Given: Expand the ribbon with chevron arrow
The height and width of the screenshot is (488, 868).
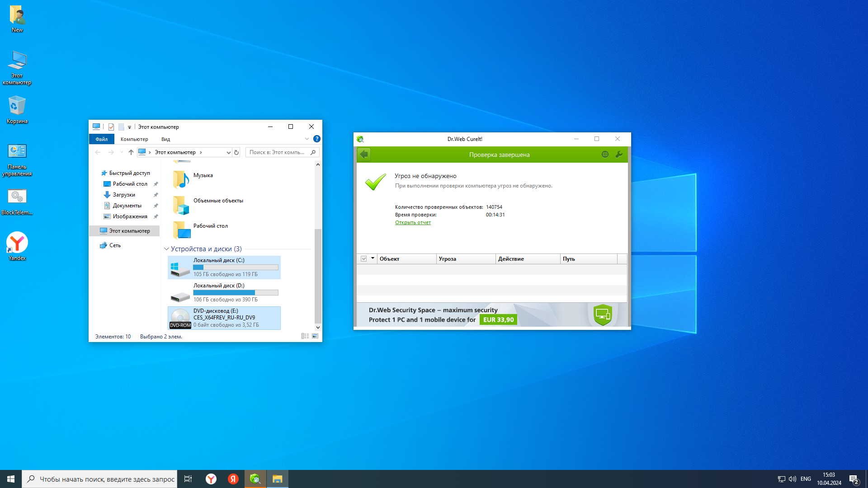Looking at the screenshot, I should 307,139.
